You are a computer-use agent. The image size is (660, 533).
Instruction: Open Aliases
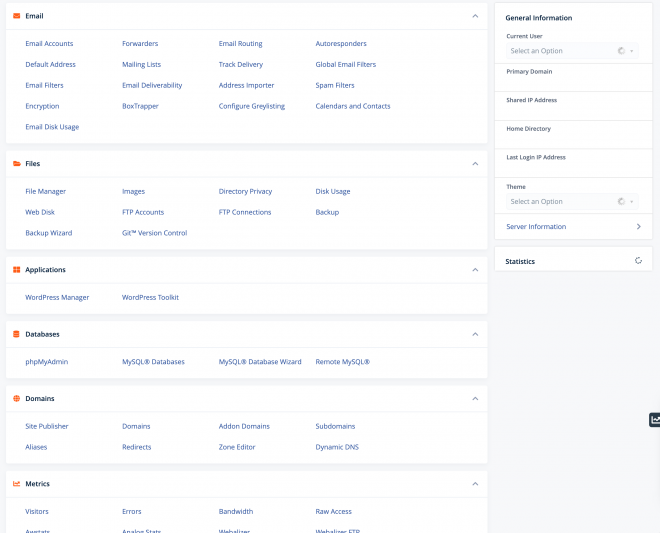point(36,447)
